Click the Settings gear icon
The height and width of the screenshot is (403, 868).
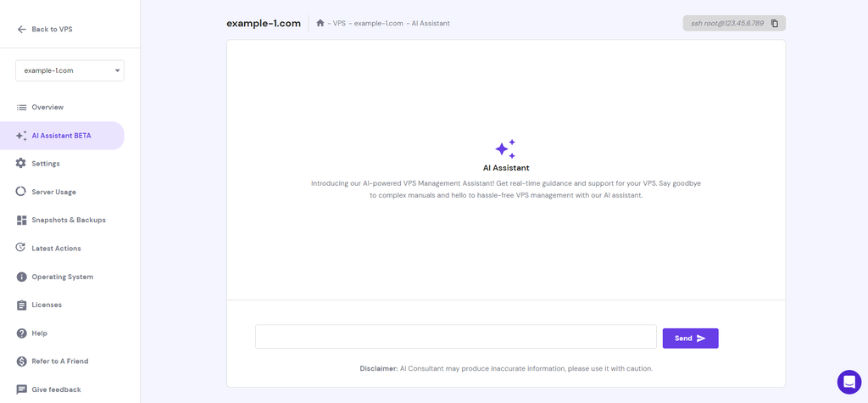21,164
